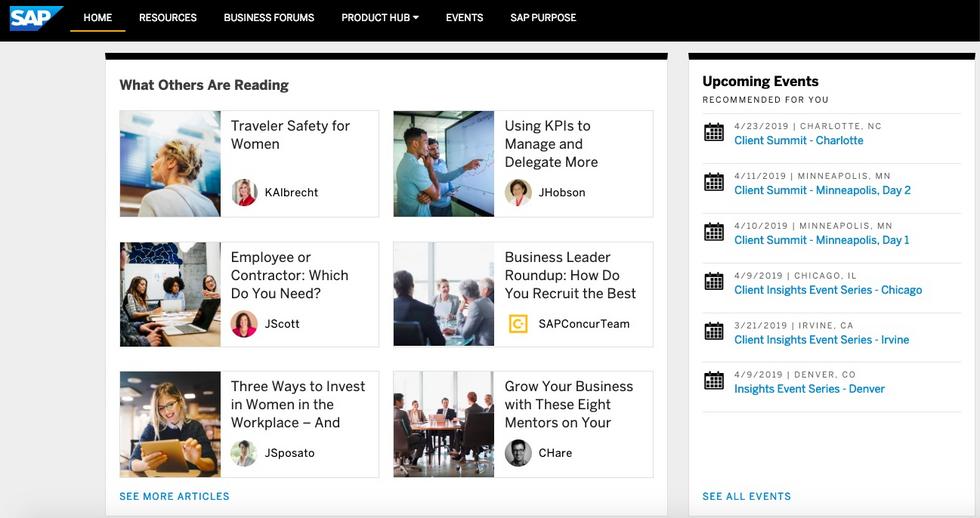Expand the Product Hub dropdown menu
Image resolution: width=980 pixels, height=518 pixels.
380,18
